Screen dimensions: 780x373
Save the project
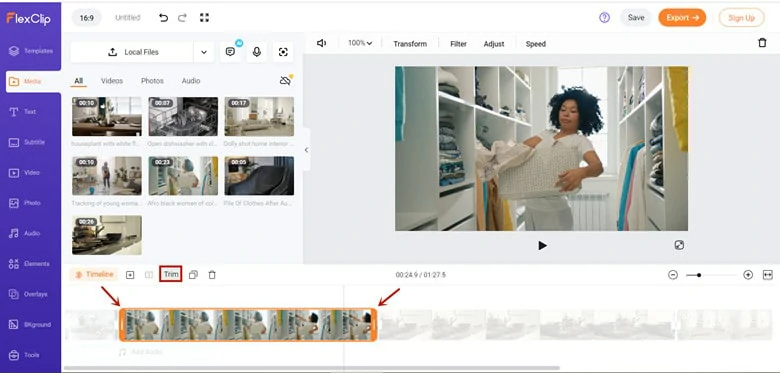click(636, 17)
